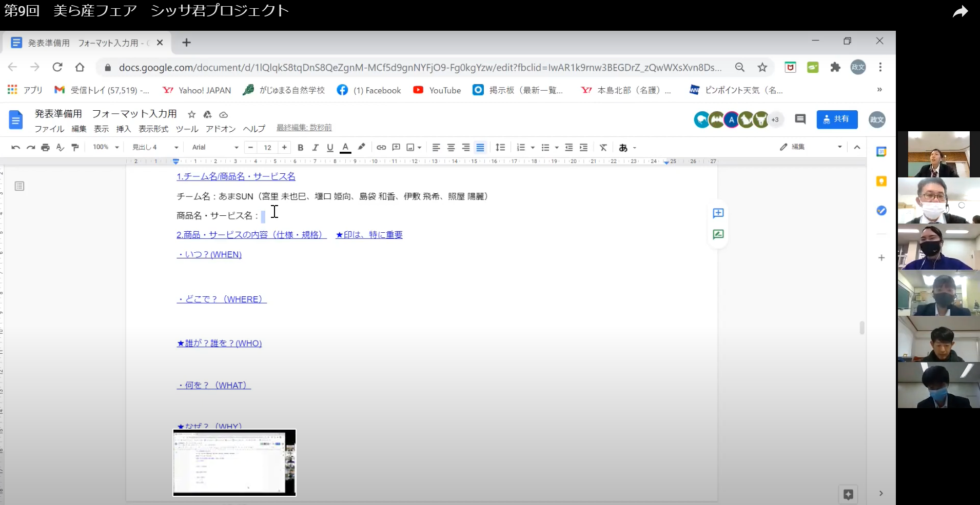Click the move to Drive icon
This screenshot has width=980, height=505.
(x=207, y=114)
